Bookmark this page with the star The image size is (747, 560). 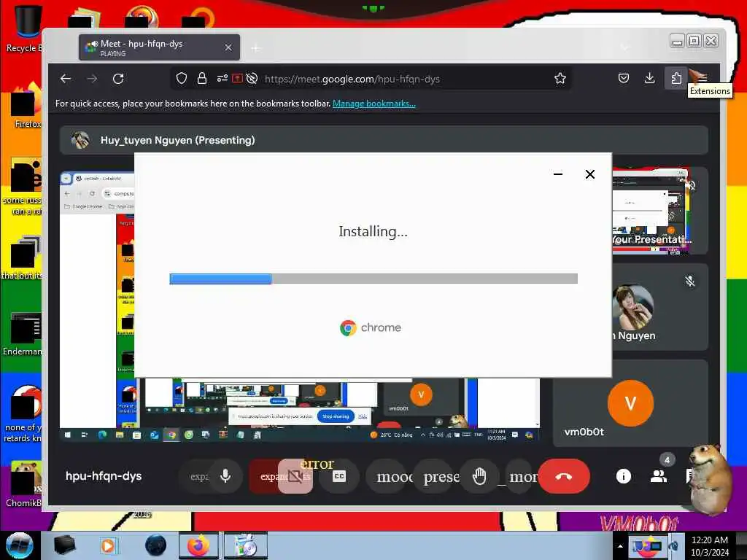(560, 79)
